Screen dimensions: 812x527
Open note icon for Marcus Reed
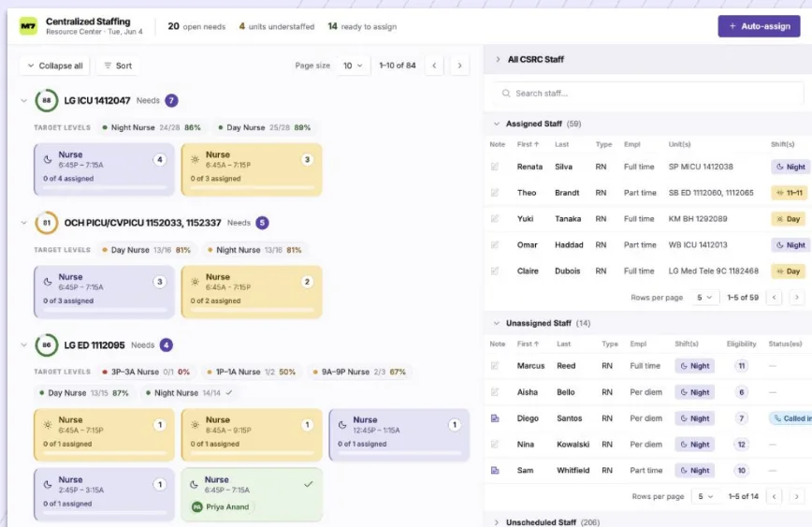coord(495,366)
